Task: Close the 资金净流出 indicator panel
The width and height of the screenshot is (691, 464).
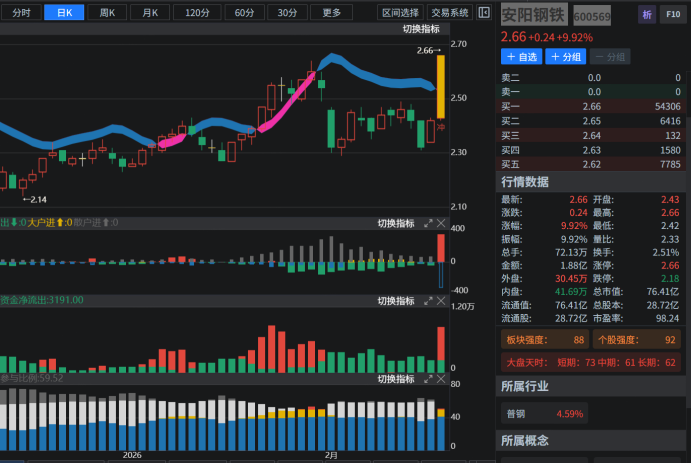Action: (441, 300)
